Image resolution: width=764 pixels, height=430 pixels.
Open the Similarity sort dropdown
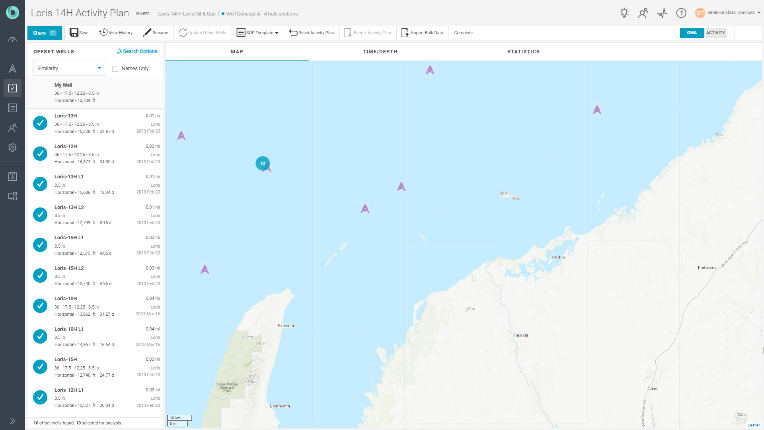[69, 68]
